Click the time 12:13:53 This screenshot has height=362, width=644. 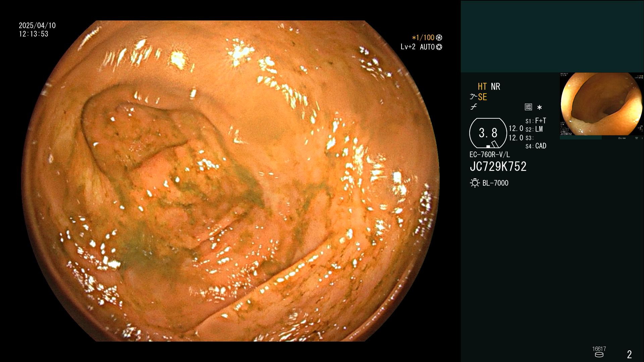point(34,34)
